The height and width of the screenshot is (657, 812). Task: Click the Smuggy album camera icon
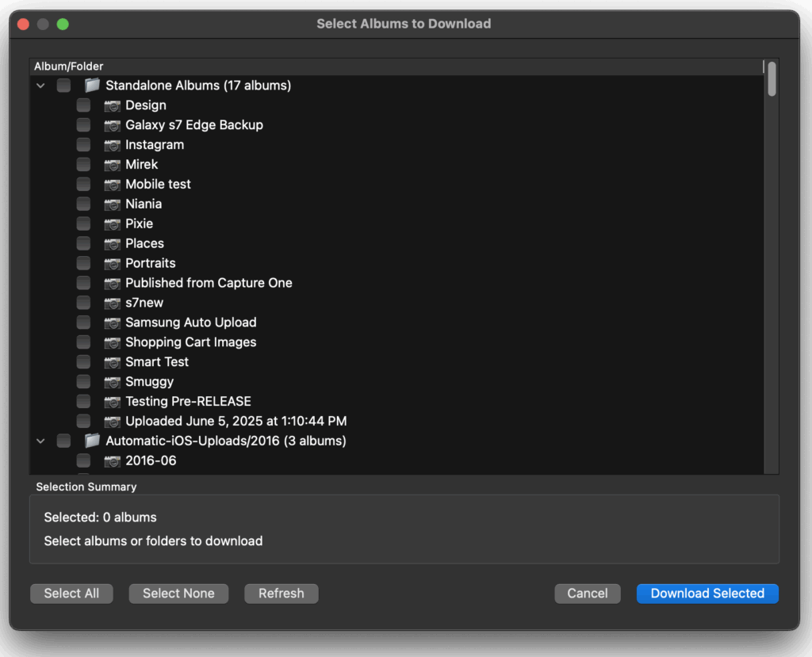point(113,381)
